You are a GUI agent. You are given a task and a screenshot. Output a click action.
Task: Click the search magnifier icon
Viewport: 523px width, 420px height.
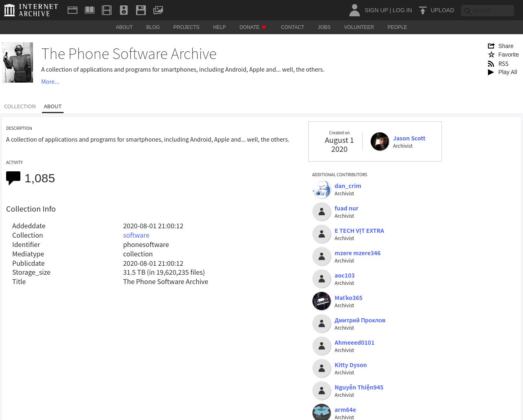468,11
